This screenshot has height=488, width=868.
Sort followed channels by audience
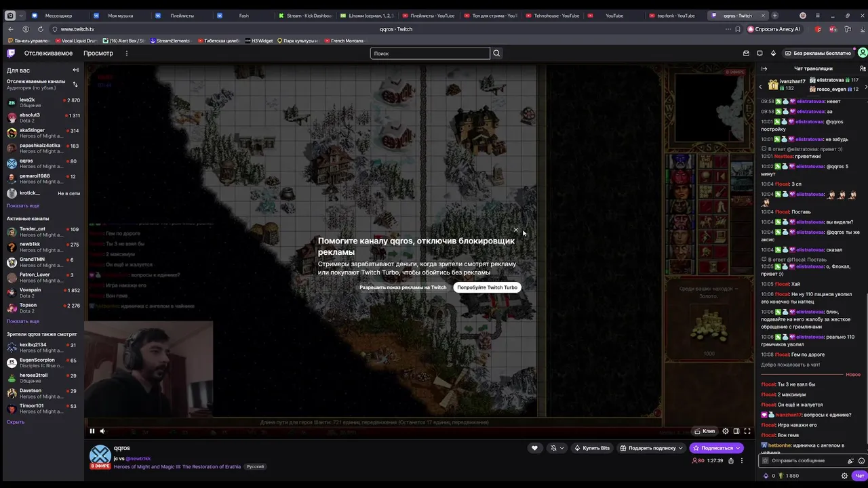coord(75,85)
